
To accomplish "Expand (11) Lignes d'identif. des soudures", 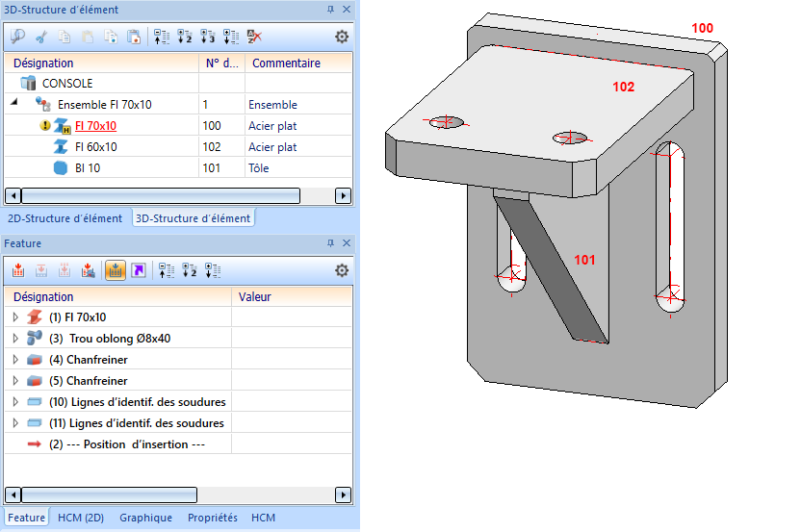I will pyautogui.click(x=15, y=422).
